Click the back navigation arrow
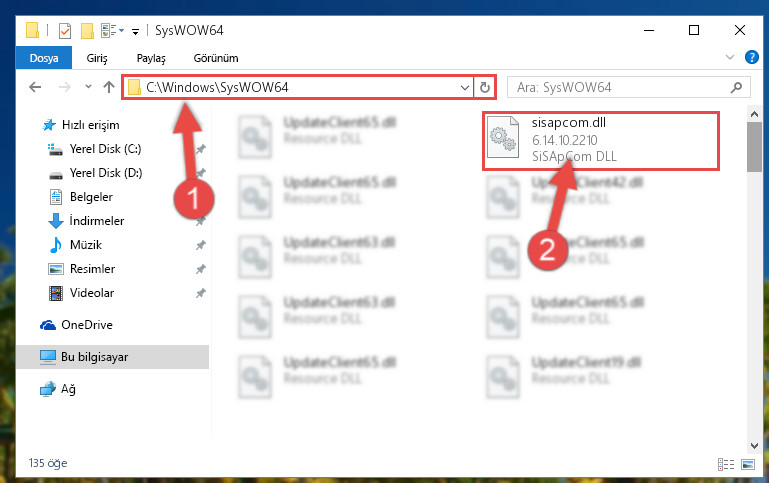The image size is (769, 483). (x=35, y=87)
